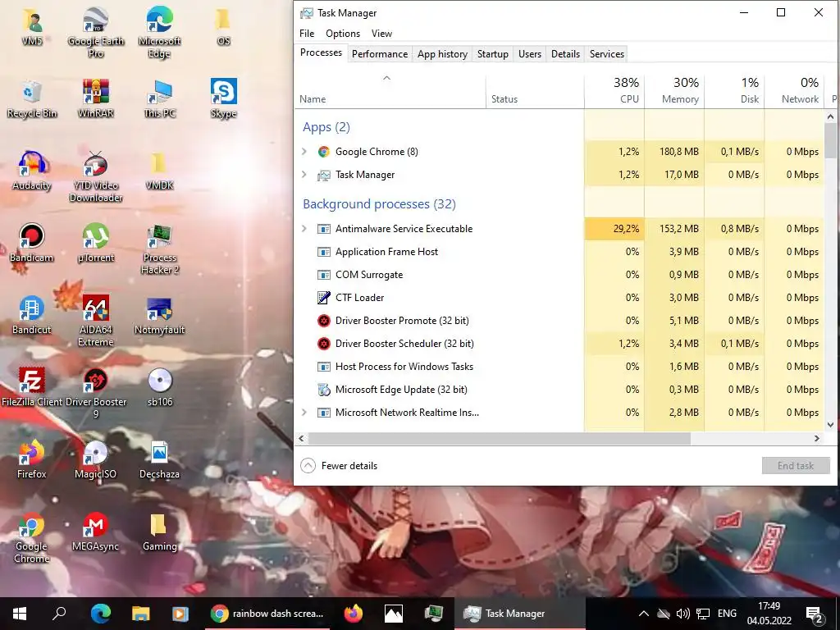Image resolution: width=840 pixels, height=630 pixels.
Task: Click horizontal scrollbar right arrow
Action: 817,438
